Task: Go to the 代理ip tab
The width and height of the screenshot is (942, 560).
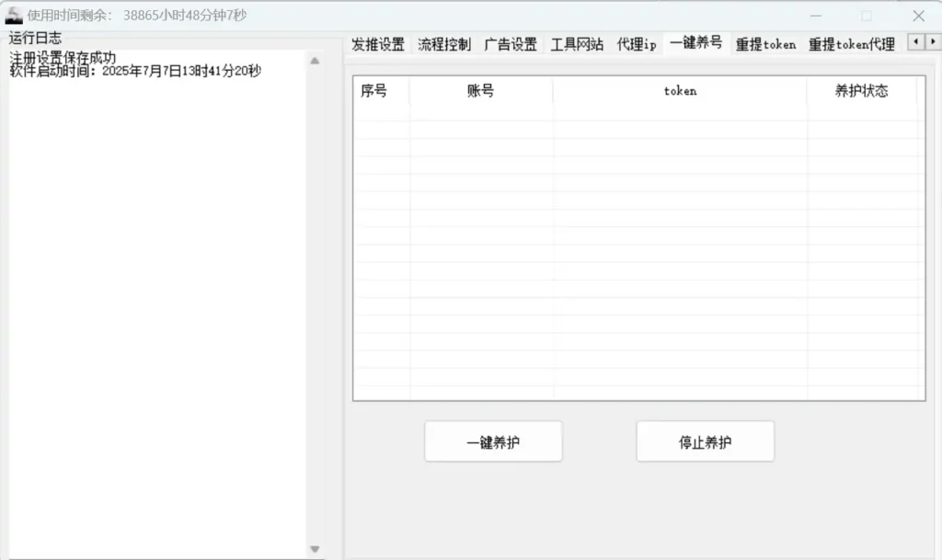Action: click(637, 44)
